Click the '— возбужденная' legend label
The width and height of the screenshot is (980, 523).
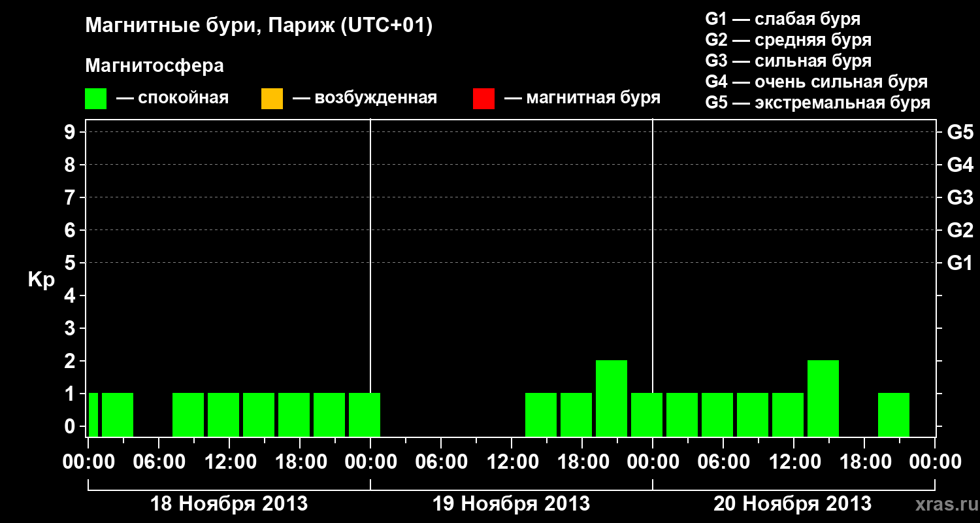click(365, 98)
